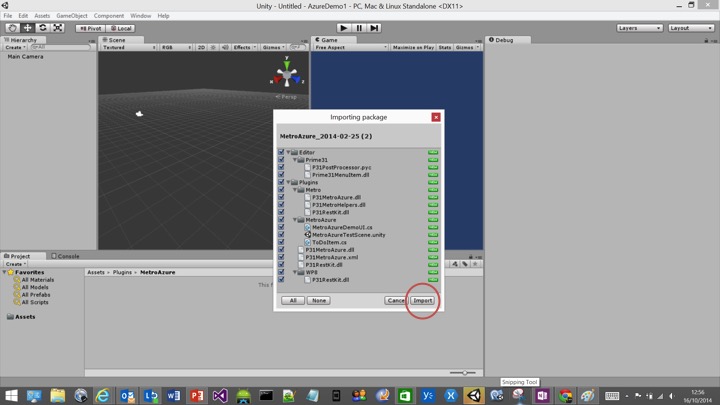Uncheck the P31MetroAzure.dll under Metro checkbox
Viewport: 720px width, 405px height.
281,197
